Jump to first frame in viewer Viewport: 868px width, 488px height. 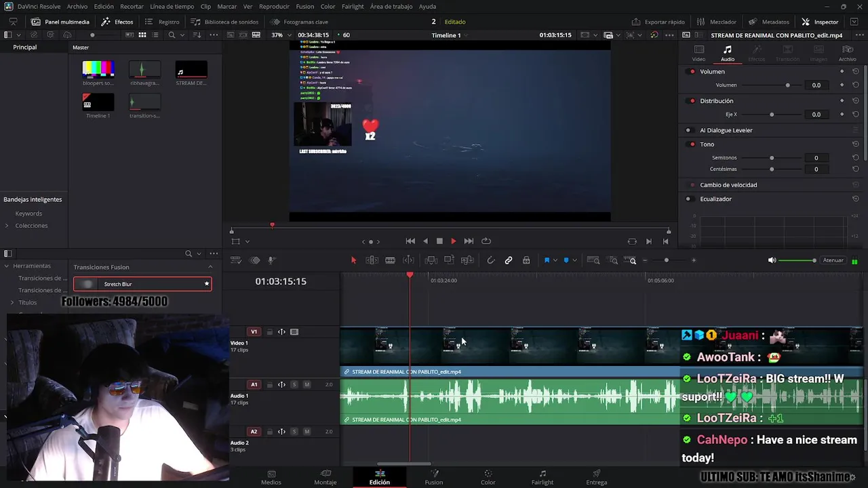pos(410,241)
